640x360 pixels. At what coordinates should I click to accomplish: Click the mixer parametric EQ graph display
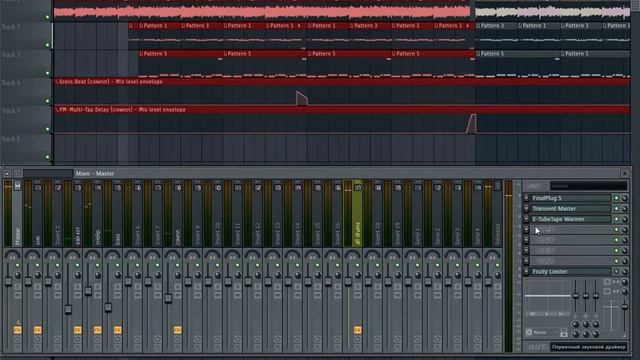pos(547,299)
